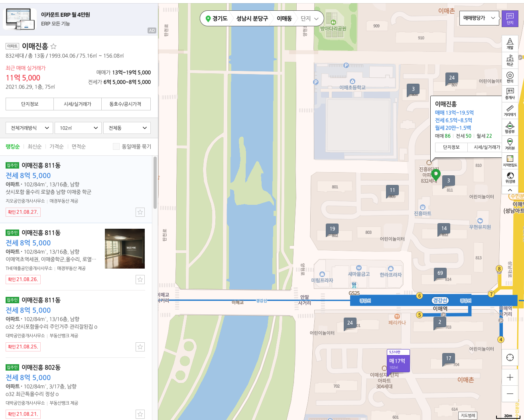Favorite 이매진흥 complex with star icon
Viewport: 524px width, 420px height.
(53, 46)
